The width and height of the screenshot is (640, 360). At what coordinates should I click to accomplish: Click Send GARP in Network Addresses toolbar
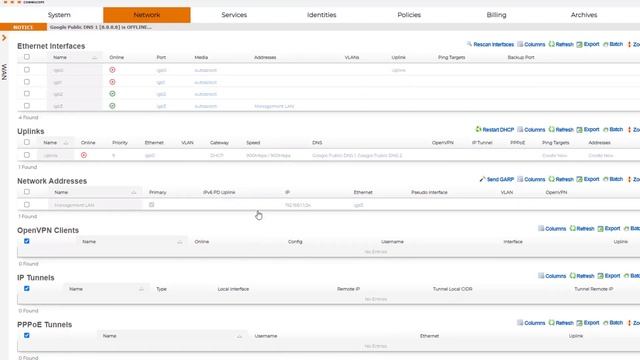click(x=496, y=179)
